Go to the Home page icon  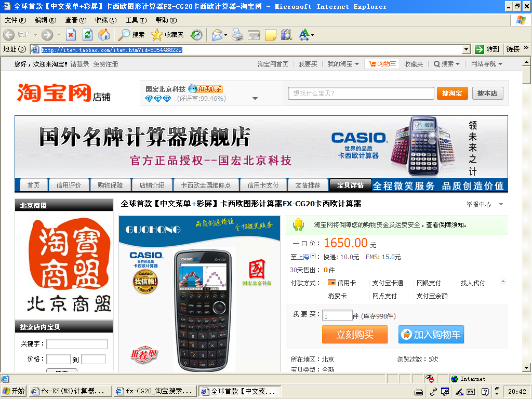[x=104, y=35]
